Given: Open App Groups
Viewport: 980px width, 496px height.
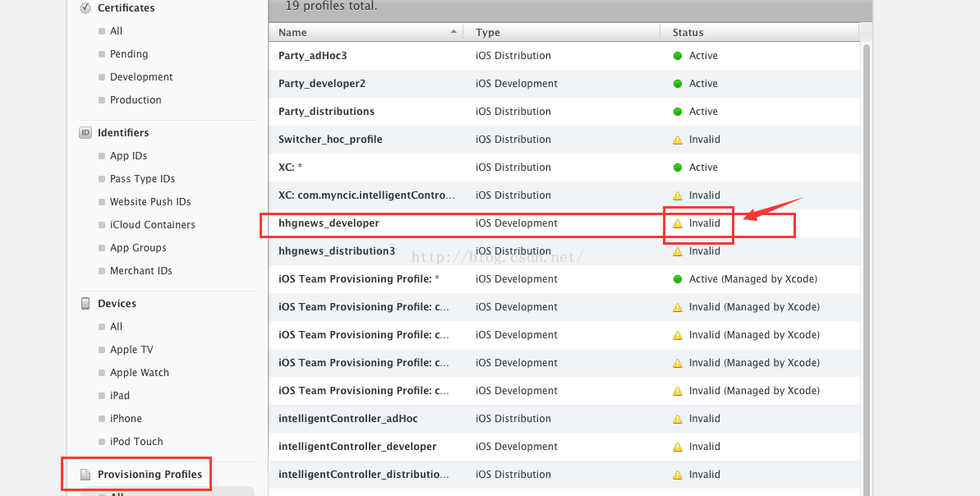Looking at the screenshot, I should (x=138, y=248).
